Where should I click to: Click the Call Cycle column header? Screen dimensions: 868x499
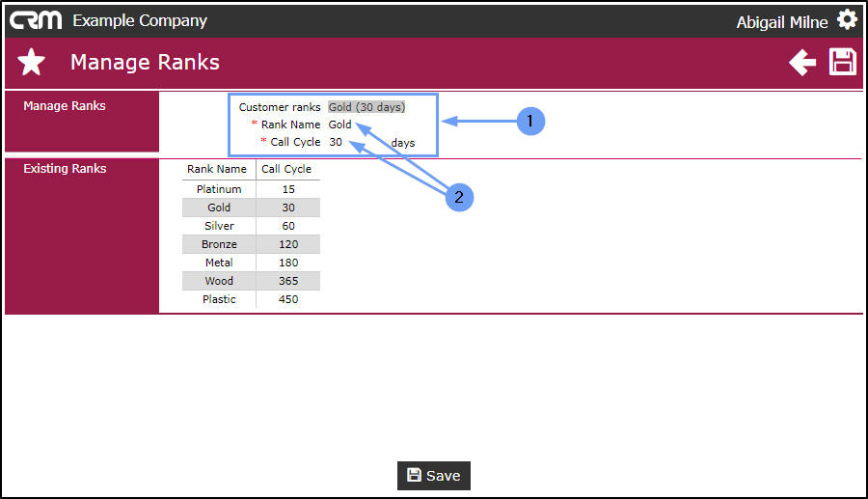pyautogui.click(x=286, y=169)
